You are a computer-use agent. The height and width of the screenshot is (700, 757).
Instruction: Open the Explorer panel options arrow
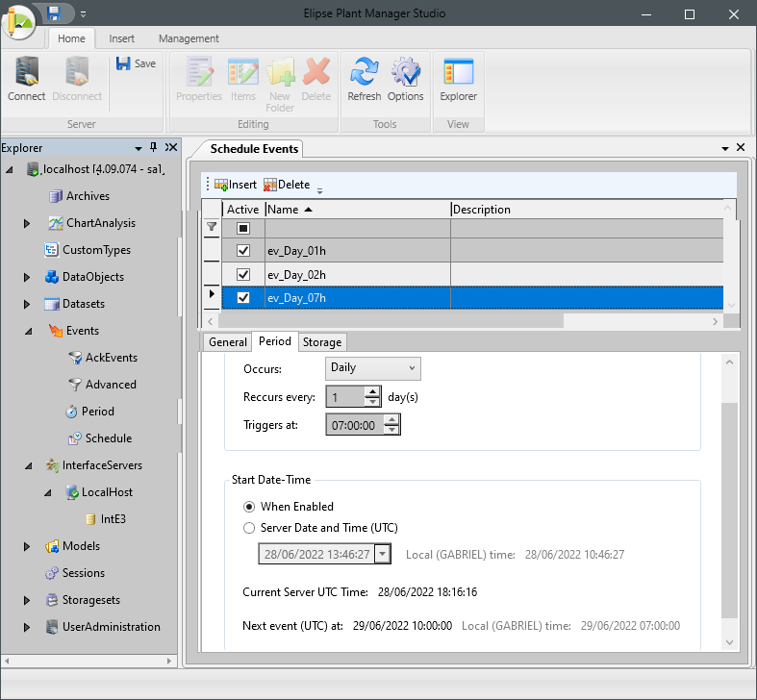click(139, 148)
